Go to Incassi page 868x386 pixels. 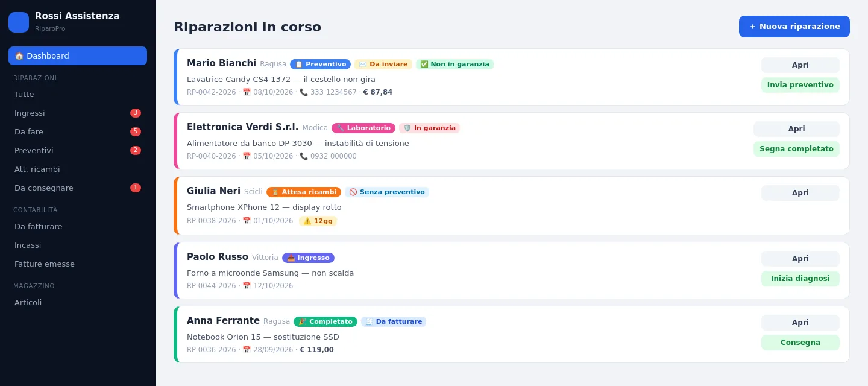[78, 245]
